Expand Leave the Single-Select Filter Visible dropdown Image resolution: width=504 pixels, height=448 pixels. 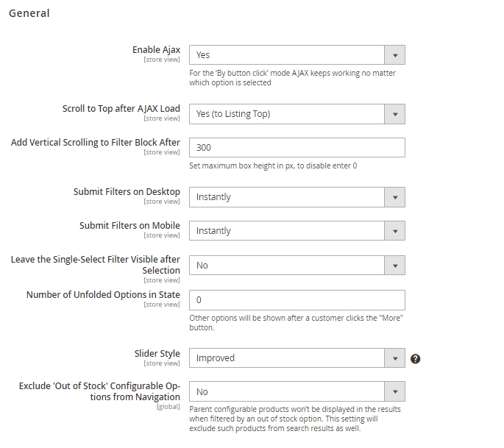(297, 266)
